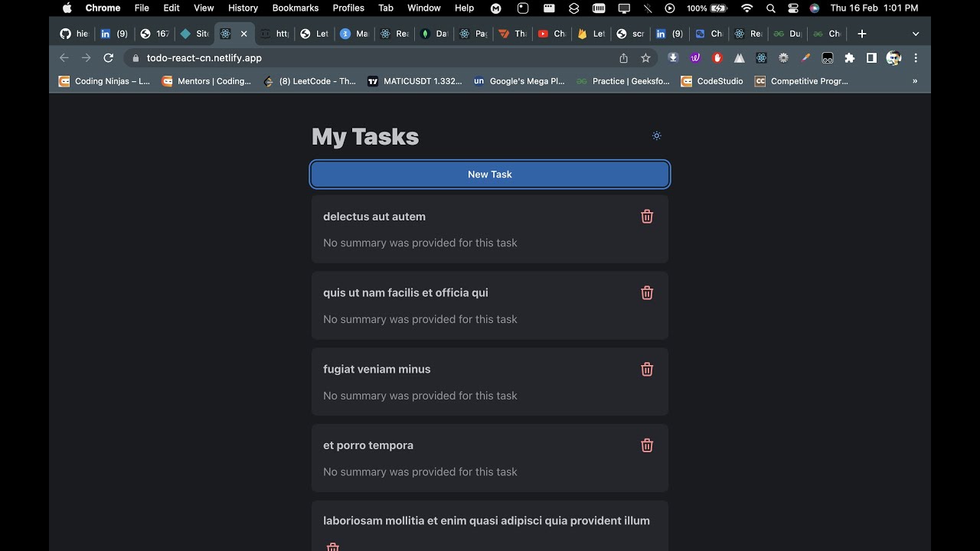Delete the 'quis ut nam facilis' task
Image resolution: width=980 pixels, height=551 pixels.
pyautogui.click(x=647, y=293)
